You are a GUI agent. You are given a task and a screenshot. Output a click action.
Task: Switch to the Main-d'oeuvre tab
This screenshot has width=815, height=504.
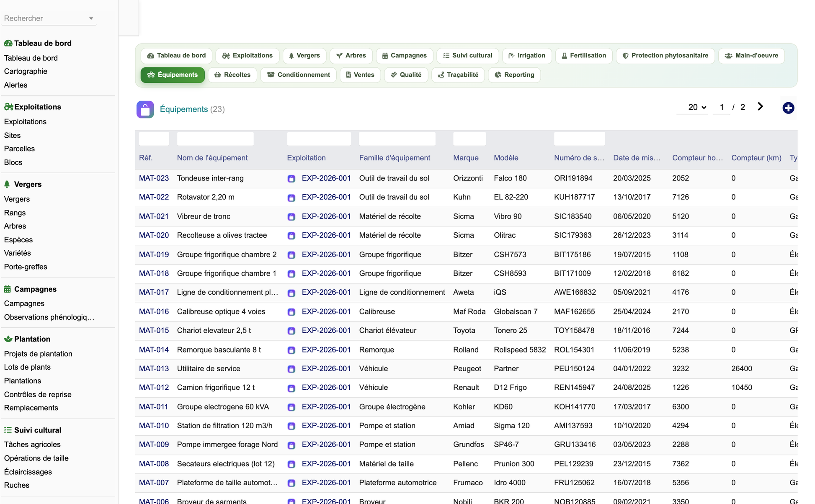pos(751,56)
